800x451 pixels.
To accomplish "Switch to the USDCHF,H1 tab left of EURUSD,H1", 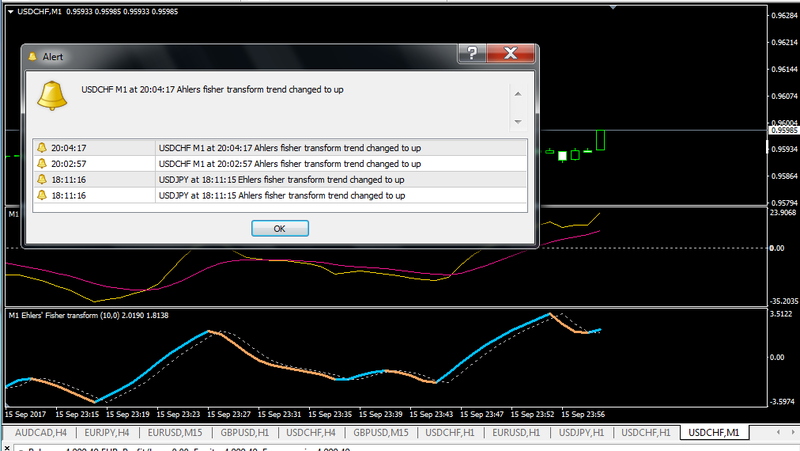I will pos(449,433).
